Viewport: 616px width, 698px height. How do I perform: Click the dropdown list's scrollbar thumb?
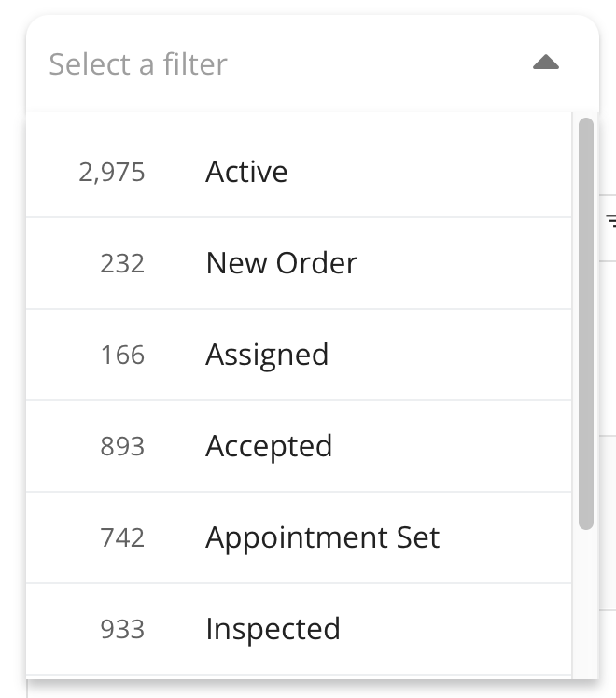[586, 322]
